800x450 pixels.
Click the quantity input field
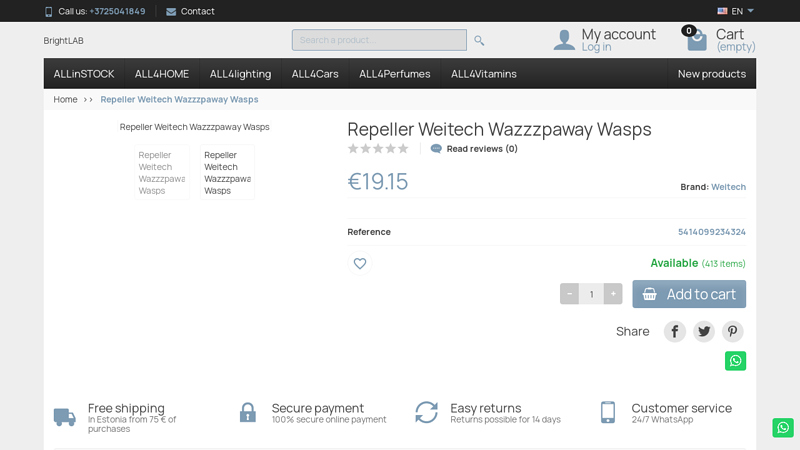(x=591, y=294)
